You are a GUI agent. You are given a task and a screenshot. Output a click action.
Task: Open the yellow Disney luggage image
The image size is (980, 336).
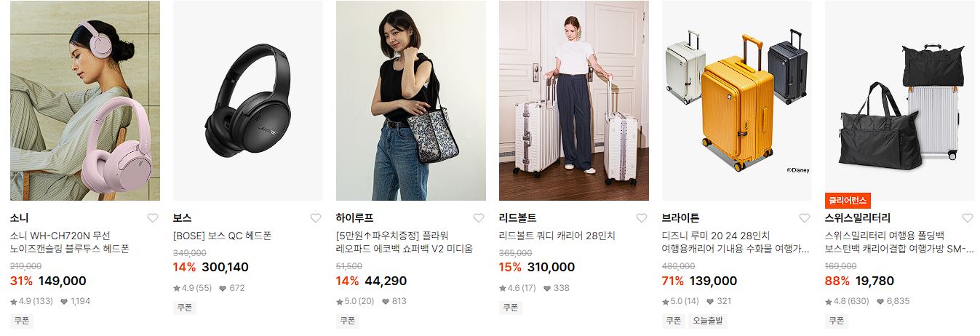pyautogui.click(x=737, y=100)
